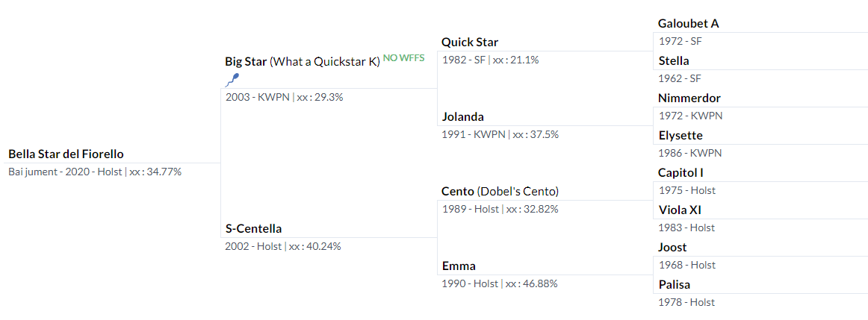Click Cento (Dobel's Cento) name
868x320 pixels.
pos(500,191)
